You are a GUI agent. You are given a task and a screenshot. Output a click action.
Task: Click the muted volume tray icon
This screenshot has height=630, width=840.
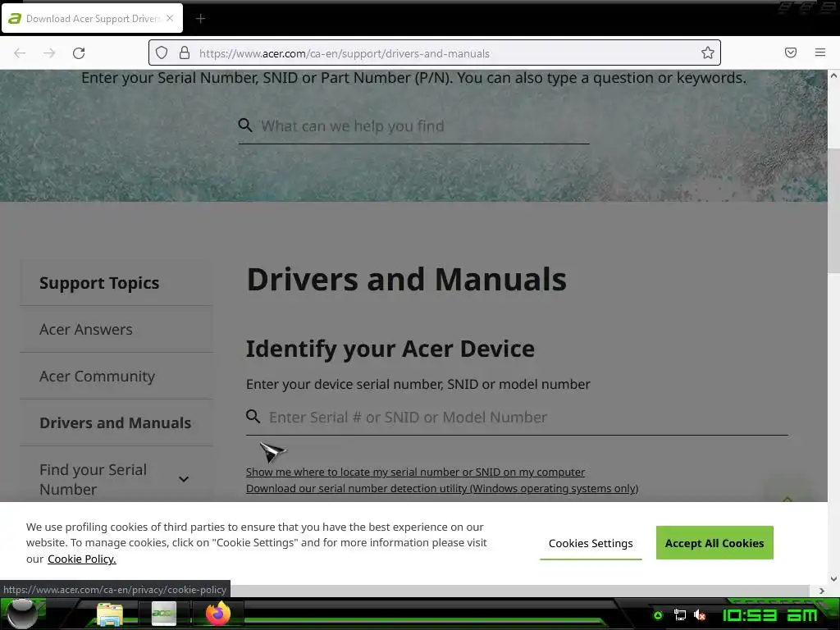pos(699,615)
